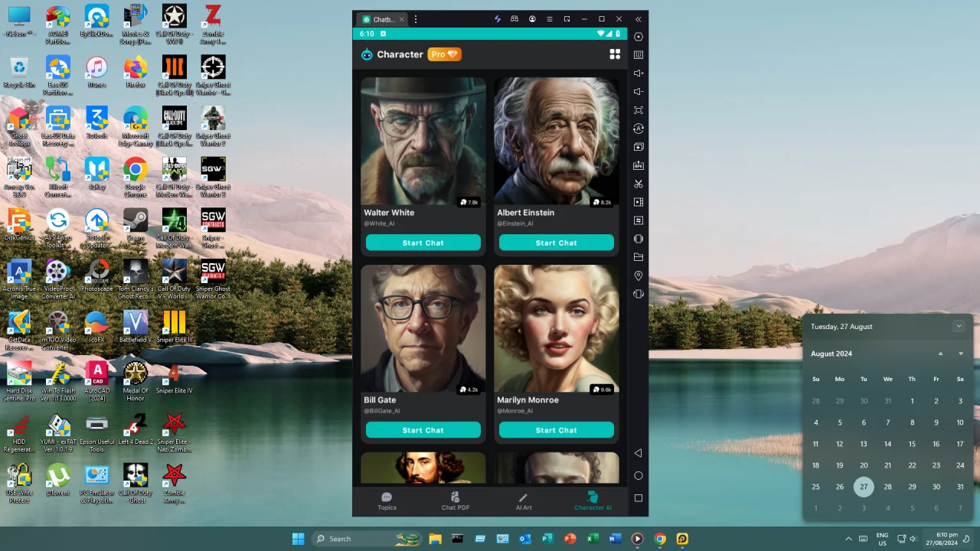
Task: Collapse the calendar panel chevron
Action: pyautogui.click(x=959, y=326)
